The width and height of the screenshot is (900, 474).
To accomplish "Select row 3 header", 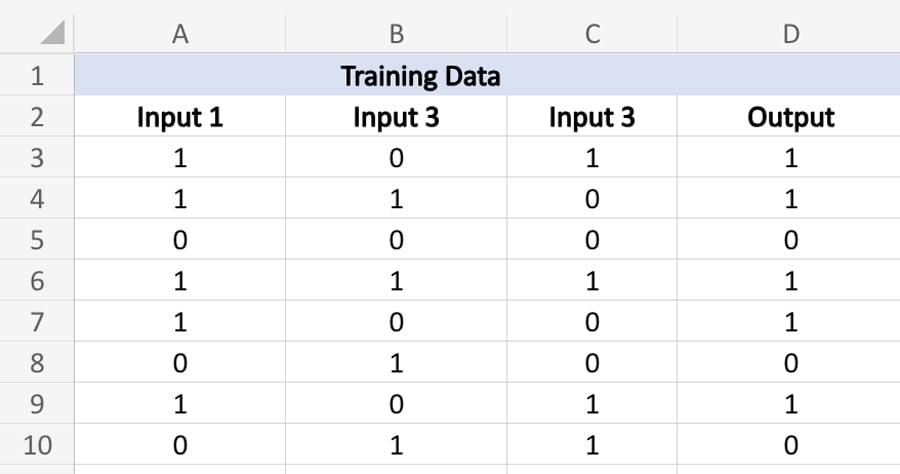I will 37,158.
